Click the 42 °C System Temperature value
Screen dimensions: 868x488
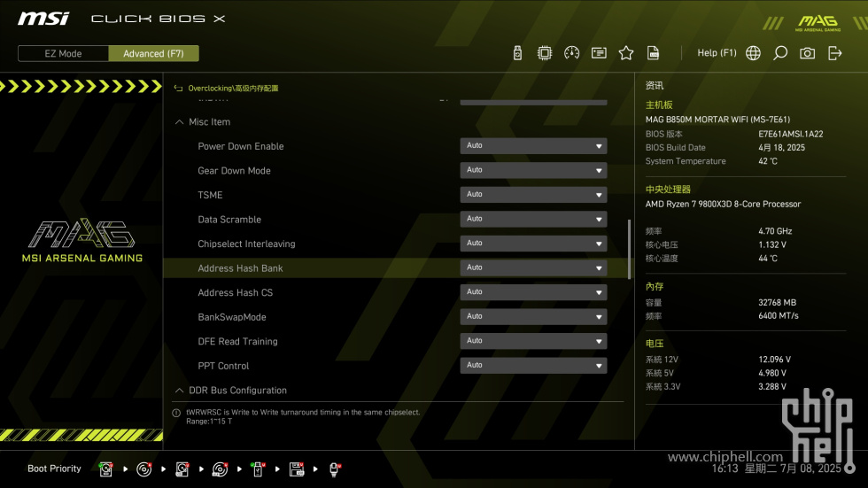(768, 161)
